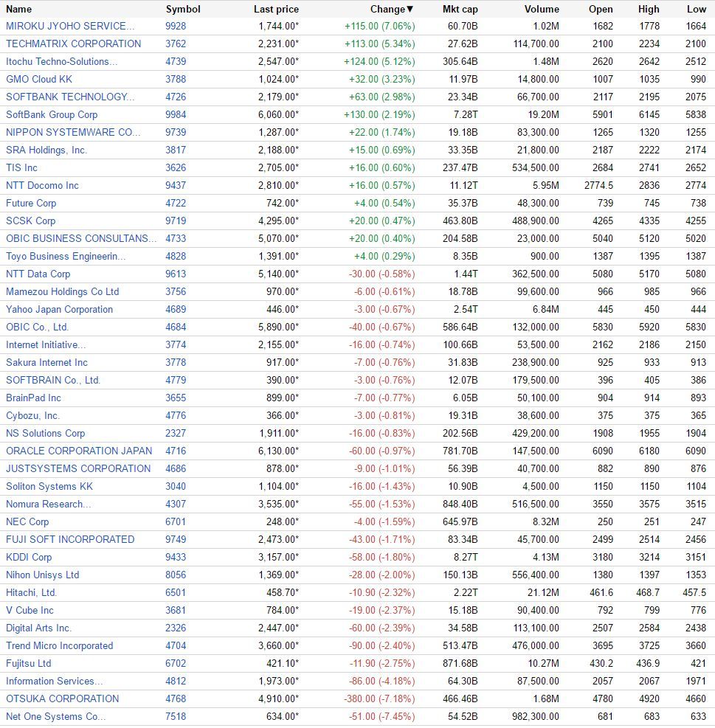Open BrainPad Inc link
Screen dimensions: 715x728
coord(33,398)
